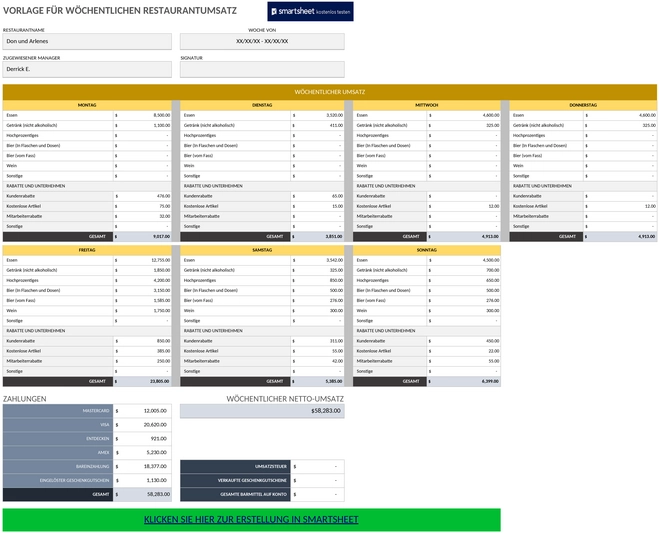659x533 pixels.
Task: Click the empty Signatur field
Action: (x=262, y=69)
